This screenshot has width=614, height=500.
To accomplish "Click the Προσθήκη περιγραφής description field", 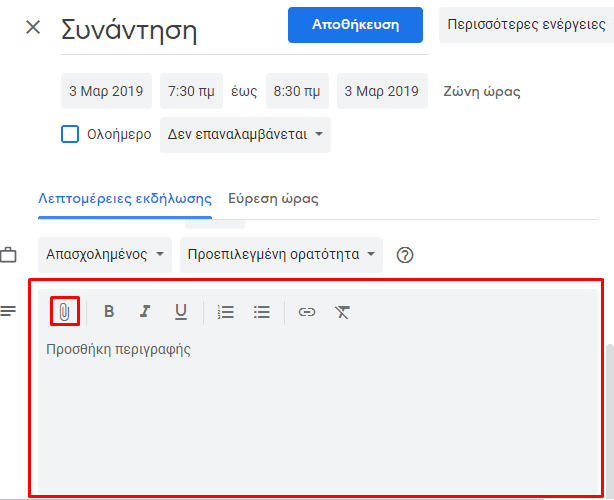I will pyautogui.click(x=318, y=415).
